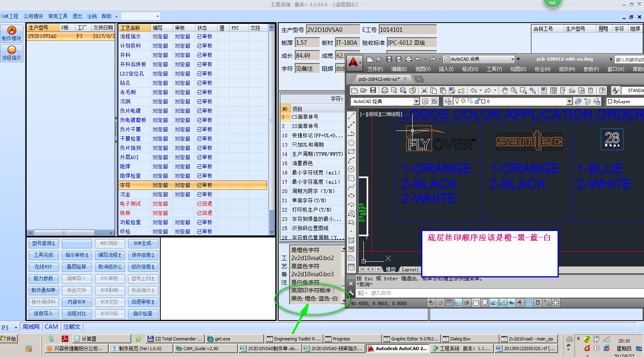Open the ByLayer color dropdown

point(625,101)
